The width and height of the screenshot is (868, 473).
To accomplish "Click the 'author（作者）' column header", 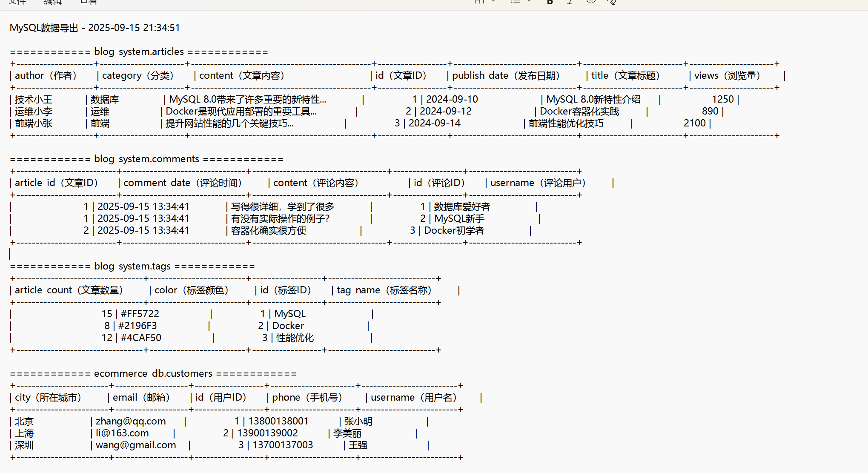I will [46, 75].
